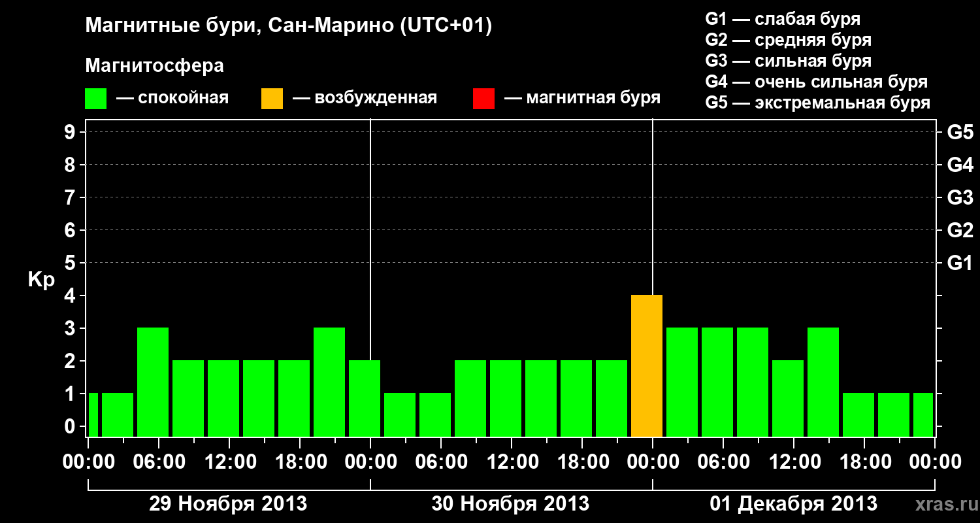The width and height of the screenshot is (980, 523).
Task: Click the 'G1 — слабая буря' legend line
Action: click(783, 19)
